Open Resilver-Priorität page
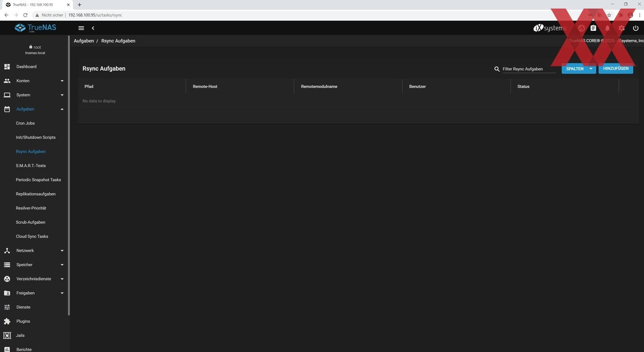644x352 pixels. [31, 208]
